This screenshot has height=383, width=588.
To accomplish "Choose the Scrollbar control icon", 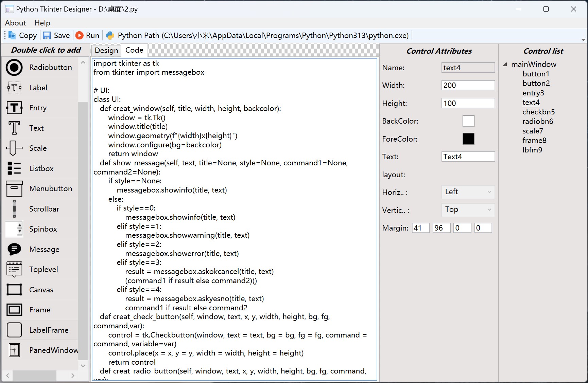I will coord(14,209).
